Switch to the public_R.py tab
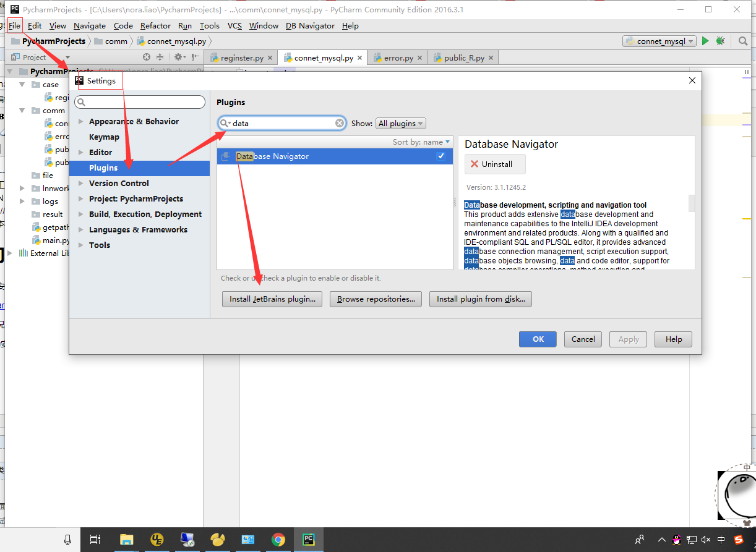Viewport: 756px width, 552px height. (x=464, y=57)
